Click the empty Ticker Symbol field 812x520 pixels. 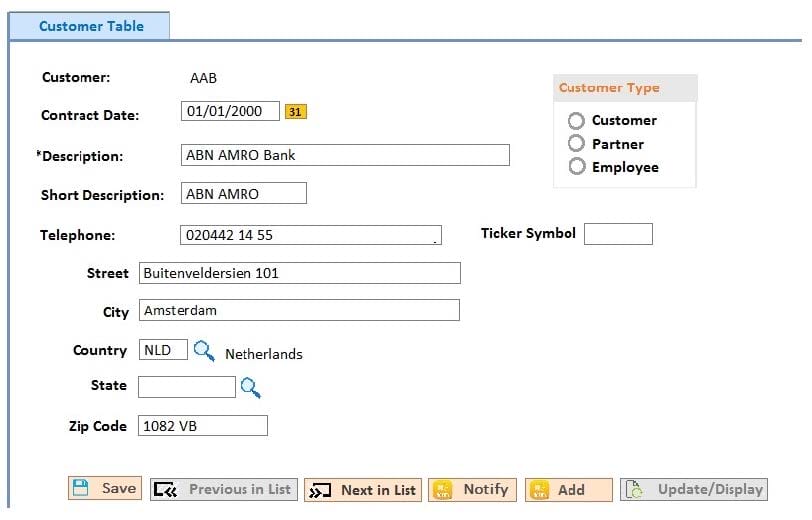(x=618, y=234)
